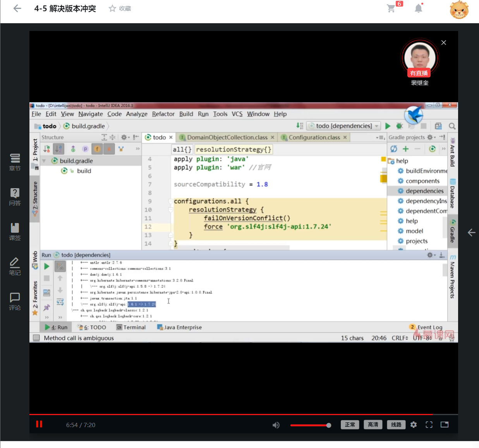This screenshot has height=448, width=479.
Task: Open the Ant Build side tool window
Action: tap(452, 152)
